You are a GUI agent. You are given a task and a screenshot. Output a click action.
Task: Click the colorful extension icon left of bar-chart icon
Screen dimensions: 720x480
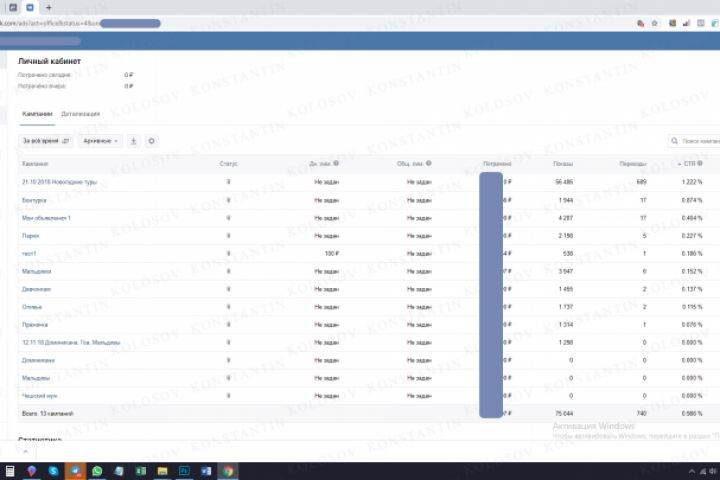(x=672, y=23)
